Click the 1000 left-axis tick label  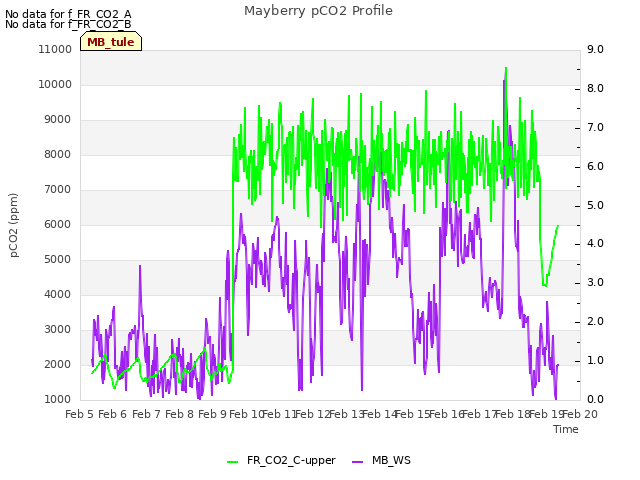[58, 399]
